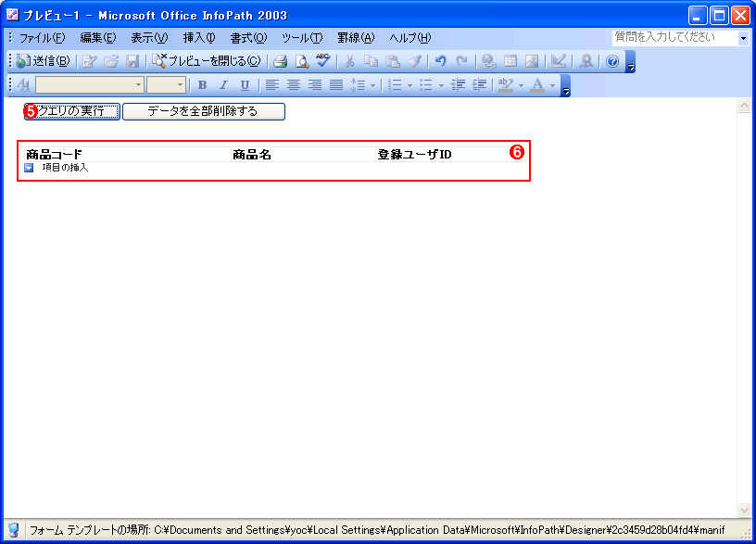Click the vertical scrollbar up arrow

point(744,106)
